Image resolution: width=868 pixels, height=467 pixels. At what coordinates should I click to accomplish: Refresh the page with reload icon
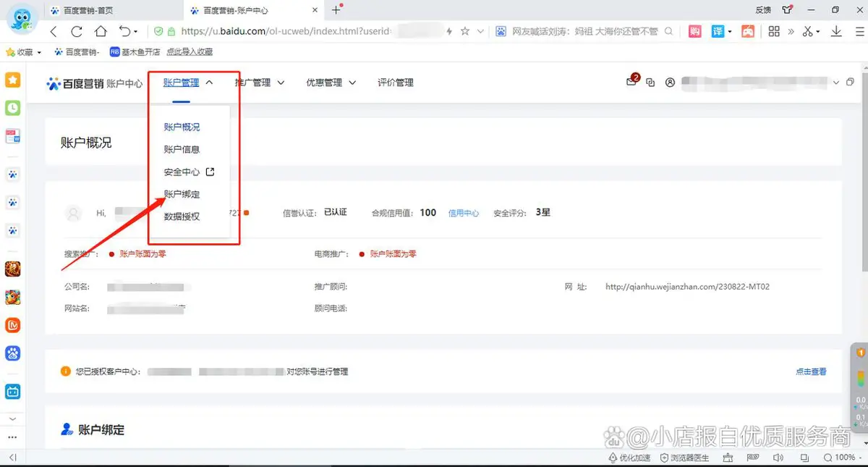[x=77, y=32]
